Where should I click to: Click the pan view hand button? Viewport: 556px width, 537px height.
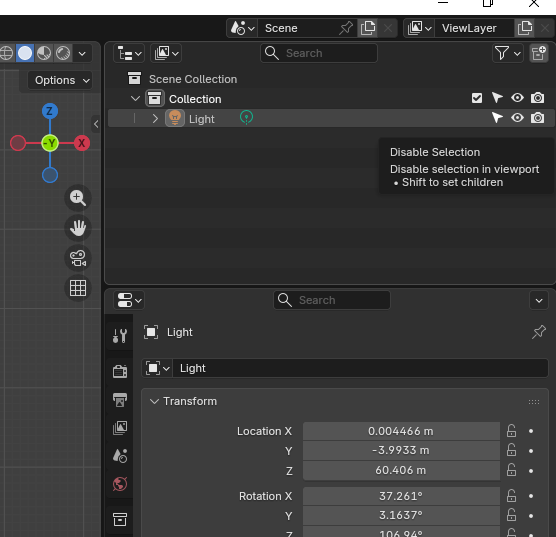(78, 228)
